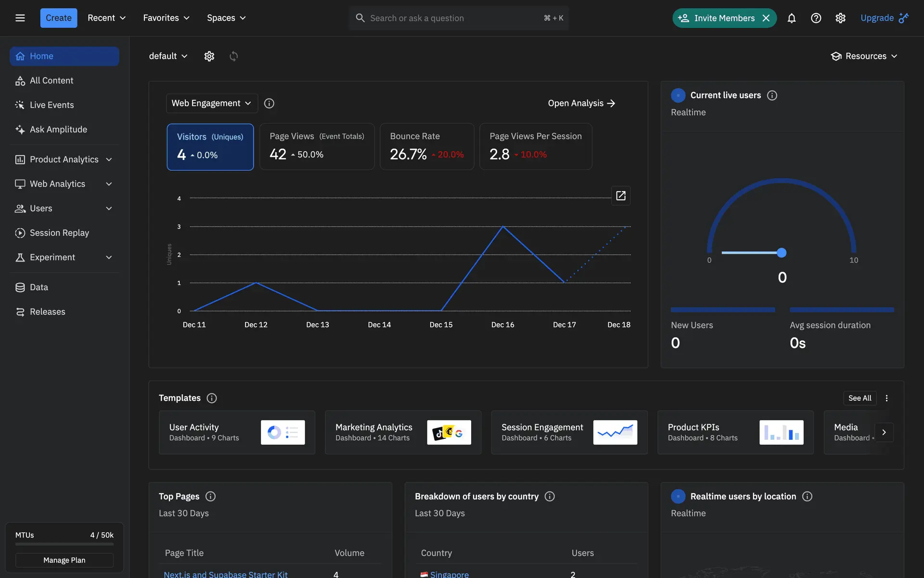Image resolution: width=924 pixels, height=578 pixels.
Task: Click the Manage Plan button
Action: pos(64,560)
